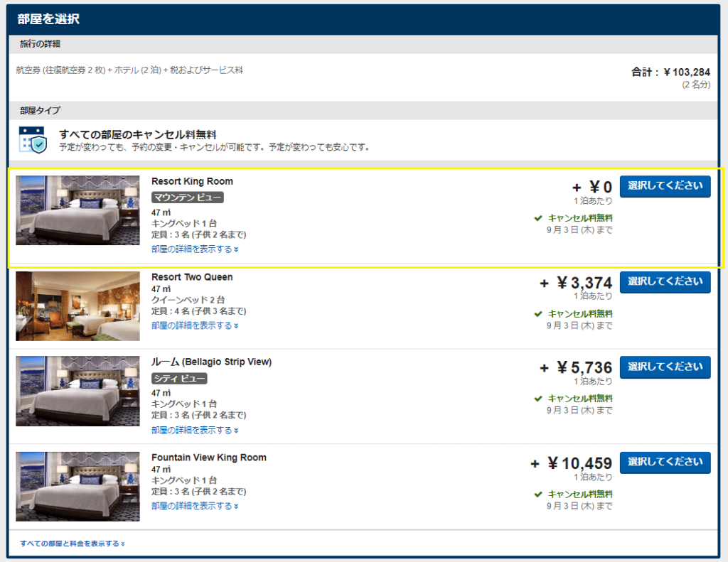
Task: View the Bellagio Strip View room photo
Action: pyautogui.click(x=77, y=391)
